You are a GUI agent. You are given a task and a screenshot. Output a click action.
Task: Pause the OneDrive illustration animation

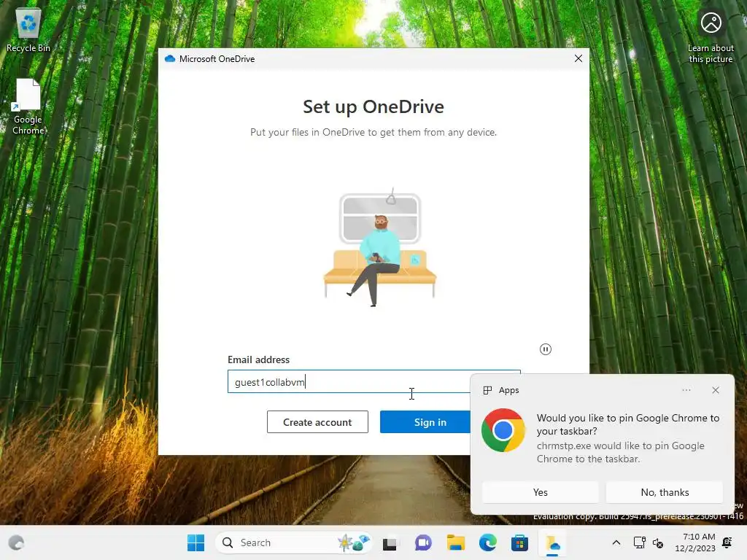coord(546,349)
